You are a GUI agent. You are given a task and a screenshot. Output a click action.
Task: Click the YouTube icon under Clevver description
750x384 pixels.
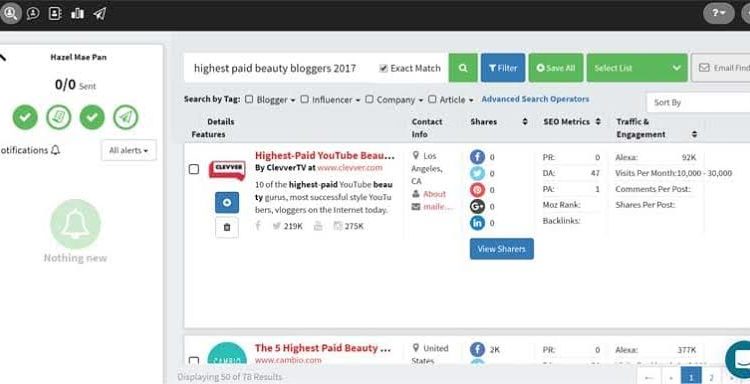click(x=318, y=226)
